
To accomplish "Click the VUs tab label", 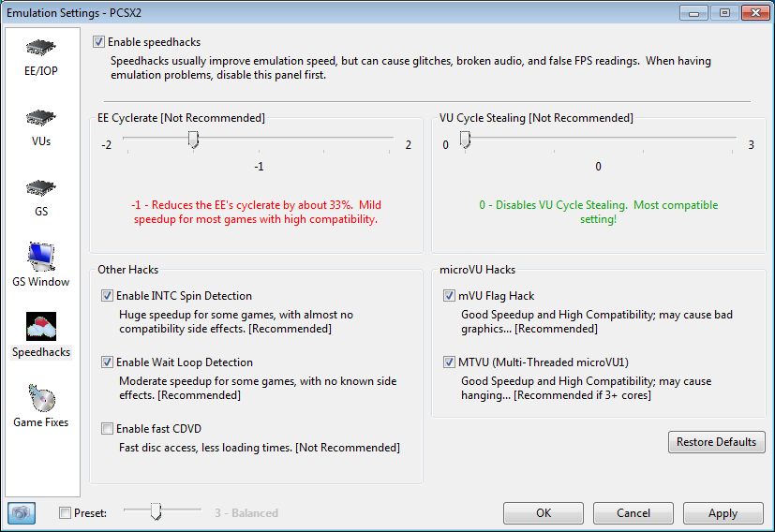I will pos(41,141).
